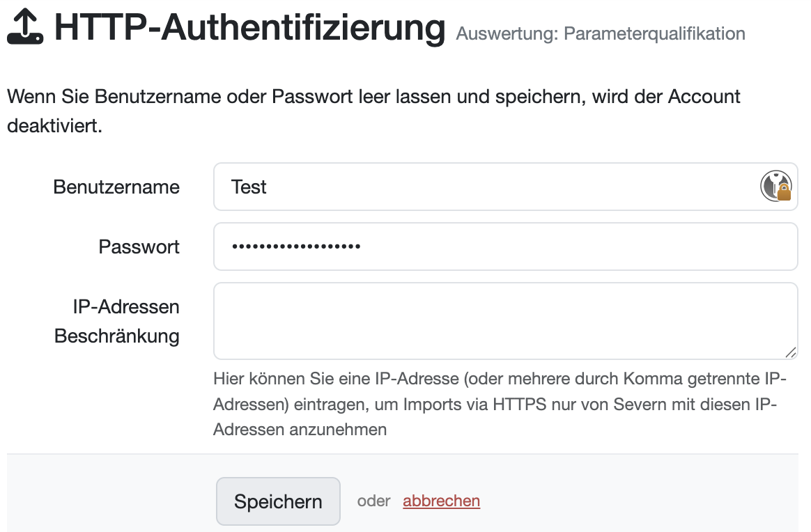Click the word 'deaktiviert.' in the notice
811x532 pixels.
pyautogui.click(x=54, y=126)
